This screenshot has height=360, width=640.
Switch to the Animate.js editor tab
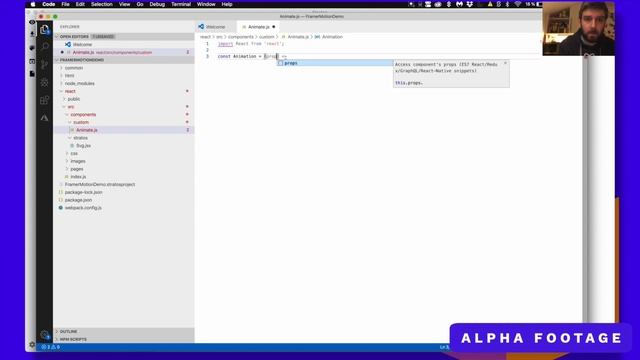(x=258, y=27)
